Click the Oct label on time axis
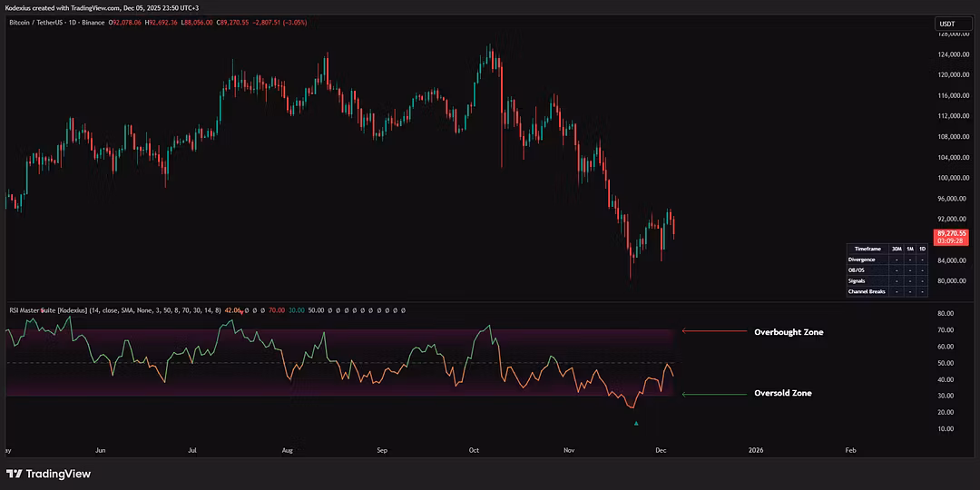The height and width of the screenshot is (490, 980). (x=474, y=449)
